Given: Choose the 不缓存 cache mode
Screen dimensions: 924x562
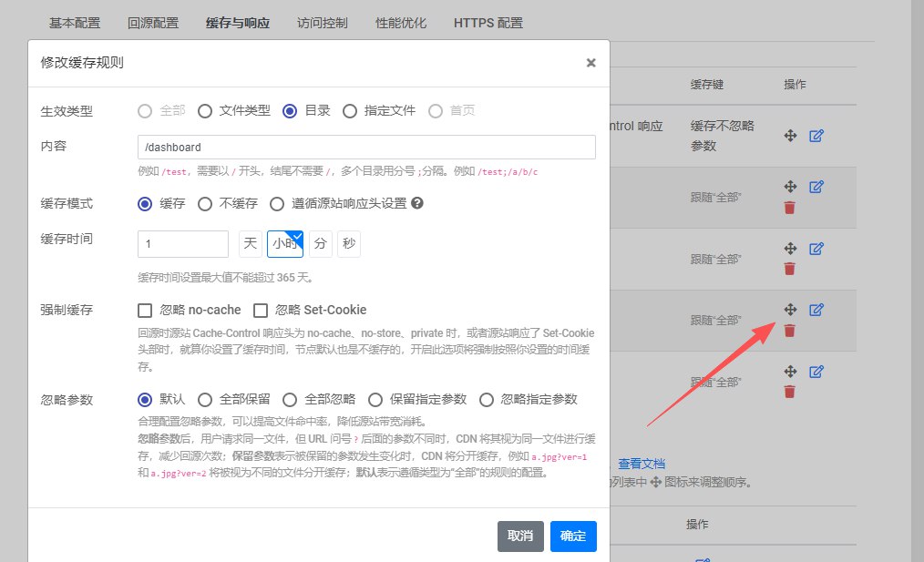Looking at the screenshot, I should click(205, 204).
